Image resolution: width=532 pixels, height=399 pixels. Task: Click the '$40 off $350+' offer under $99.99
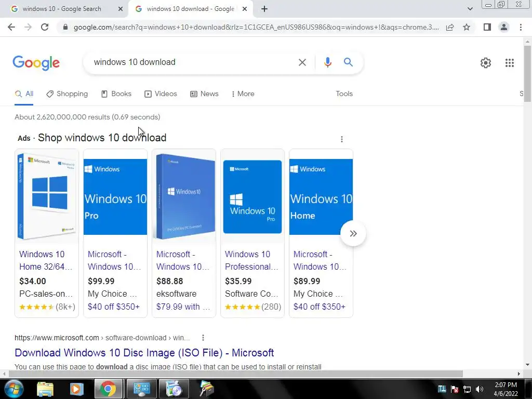[x=114, y=307]
